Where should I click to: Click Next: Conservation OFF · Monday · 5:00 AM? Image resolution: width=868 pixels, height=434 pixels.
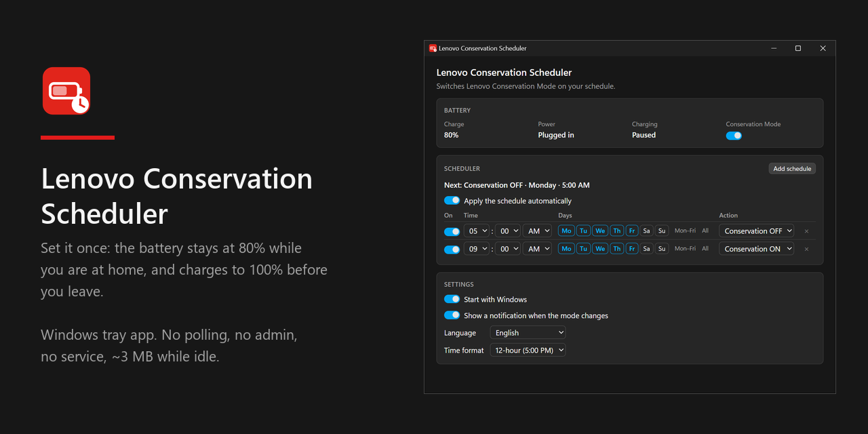coord(517,185)
